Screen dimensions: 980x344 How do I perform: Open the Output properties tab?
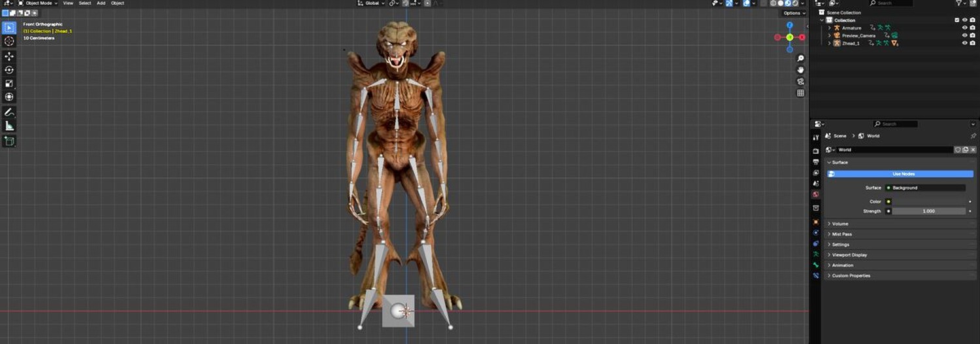(x=815, y=162)
